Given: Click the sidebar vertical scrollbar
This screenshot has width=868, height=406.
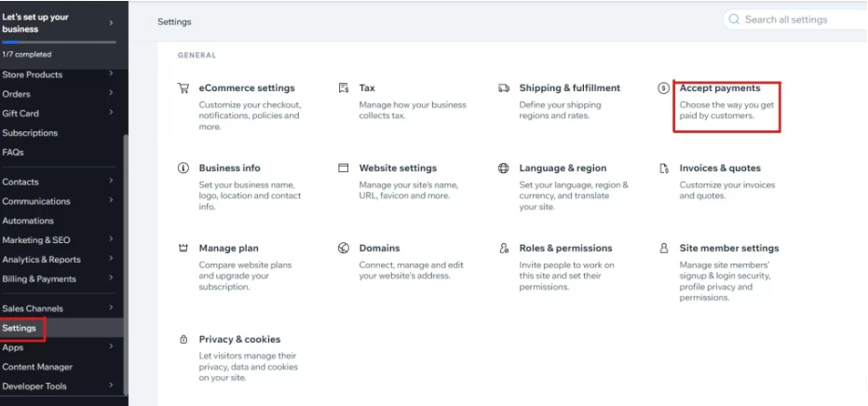Looking at the screenshot, I should [x=126, y=264].
